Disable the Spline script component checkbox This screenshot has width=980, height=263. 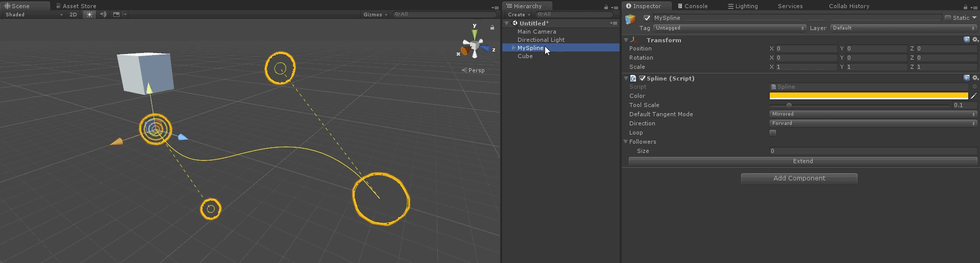(643, 78)
